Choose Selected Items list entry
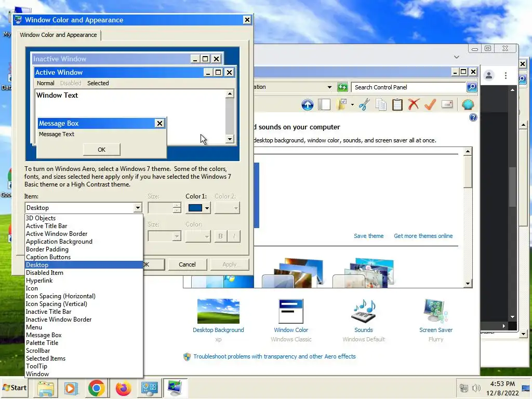 [x=84, y=358]
